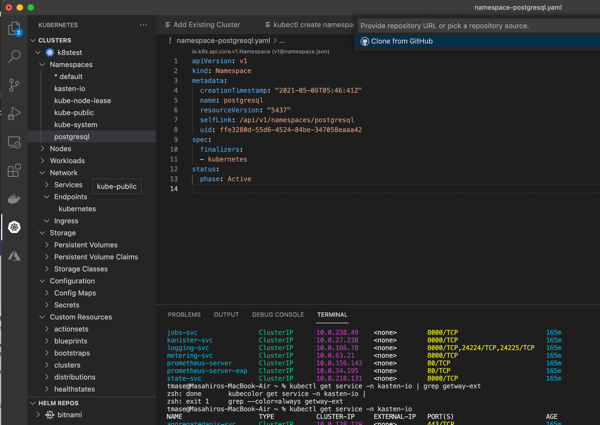Collapse the Endpoints tree node

(x=47, y=197)
